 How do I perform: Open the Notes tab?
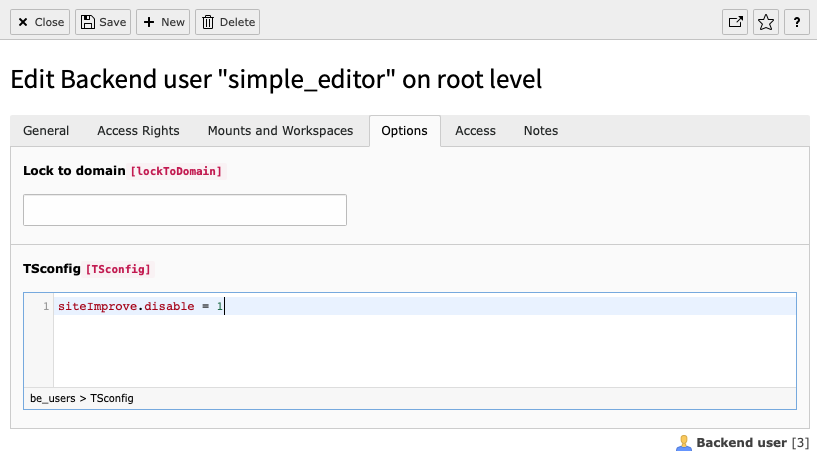541,131
